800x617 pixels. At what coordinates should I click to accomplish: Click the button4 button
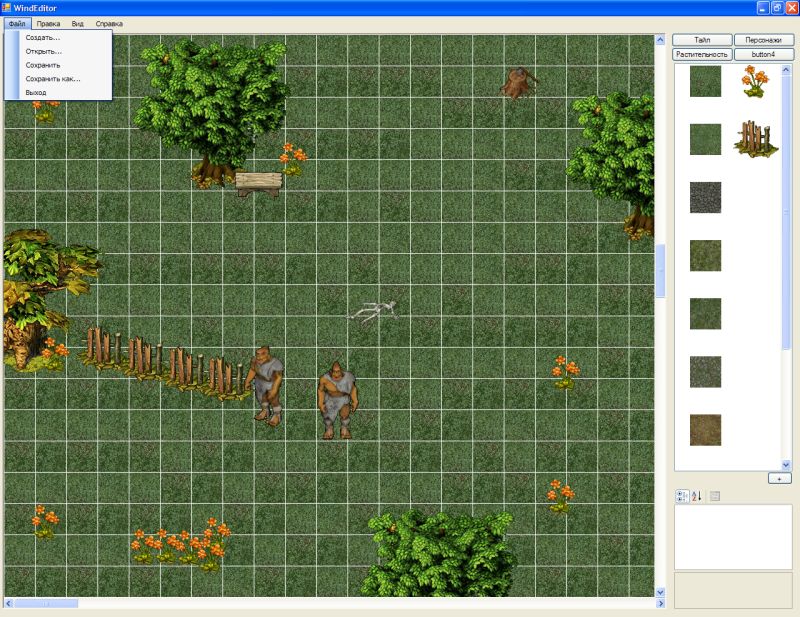tap(763, 54)
